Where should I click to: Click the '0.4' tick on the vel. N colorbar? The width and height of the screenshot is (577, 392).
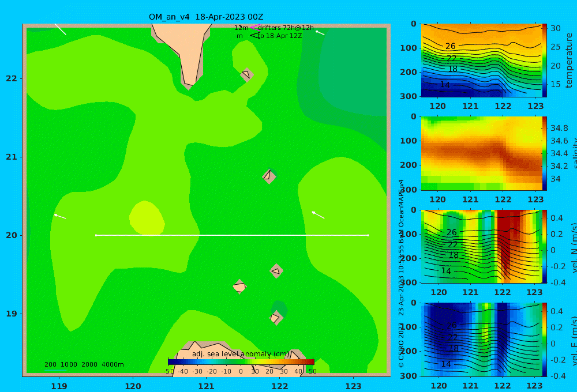pos(557,218)
